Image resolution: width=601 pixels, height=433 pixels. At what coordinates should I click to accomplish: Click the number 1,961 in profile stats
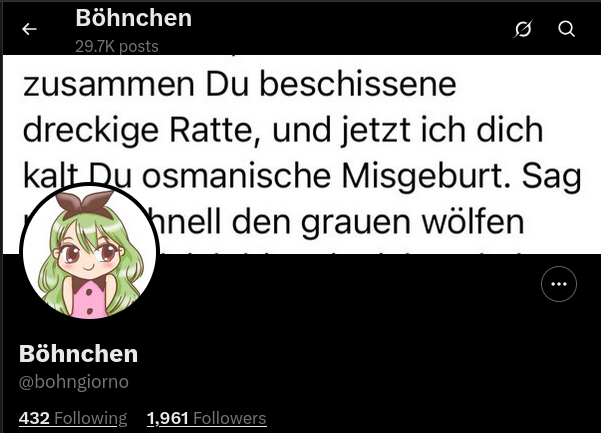(168, 418)
